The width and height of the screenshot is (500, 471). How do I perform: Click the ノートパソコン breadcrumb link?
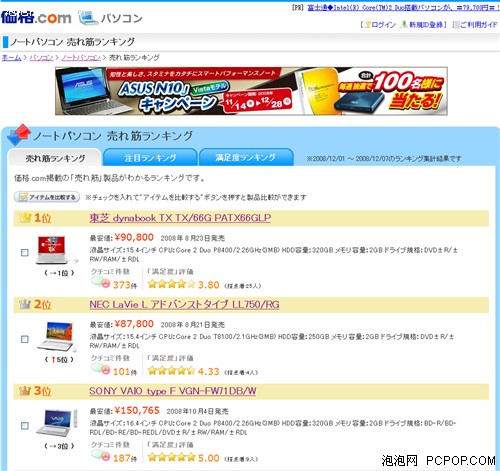pos(81,58)
